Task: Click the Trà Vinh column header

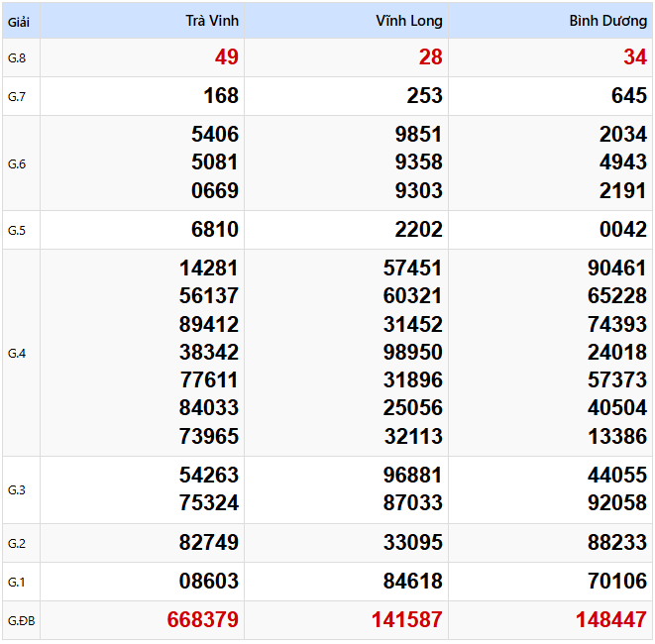Action: point(213,21)
